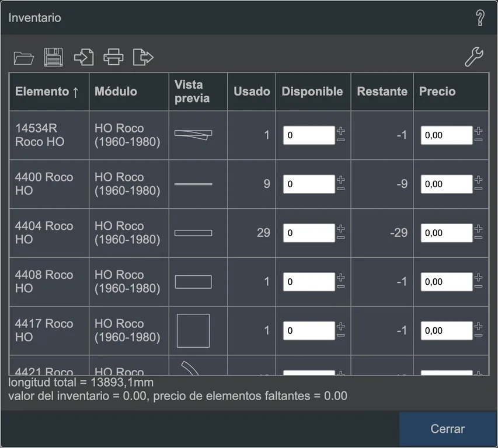Close the inventory dialog with Cerrar

(x=448, y=429)
